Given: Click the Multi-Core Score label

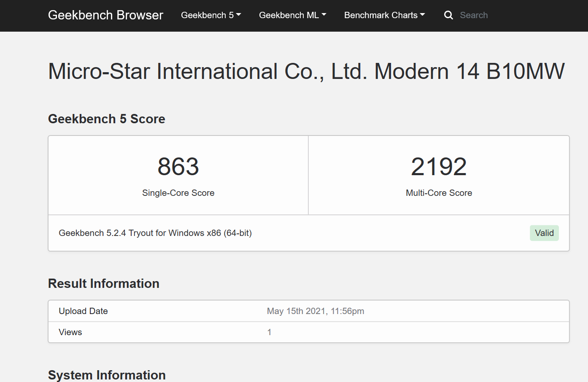Looking at the screenshot, I should [439, 193].
